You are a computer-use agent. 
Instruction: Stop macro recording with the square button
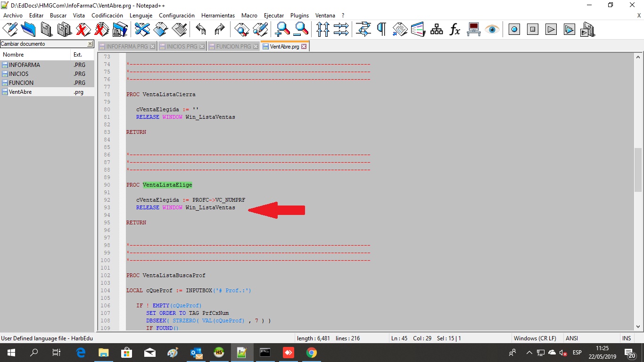533,30
